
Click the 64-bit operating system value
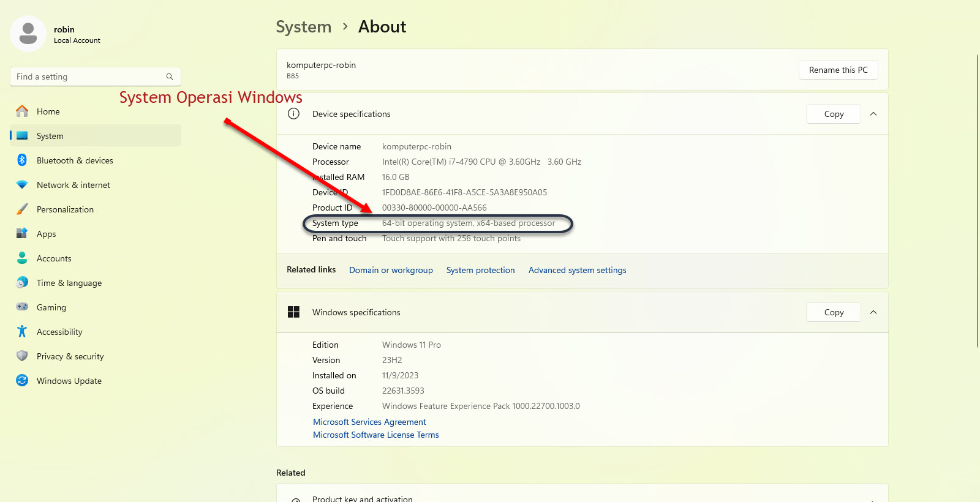point(469,223)
